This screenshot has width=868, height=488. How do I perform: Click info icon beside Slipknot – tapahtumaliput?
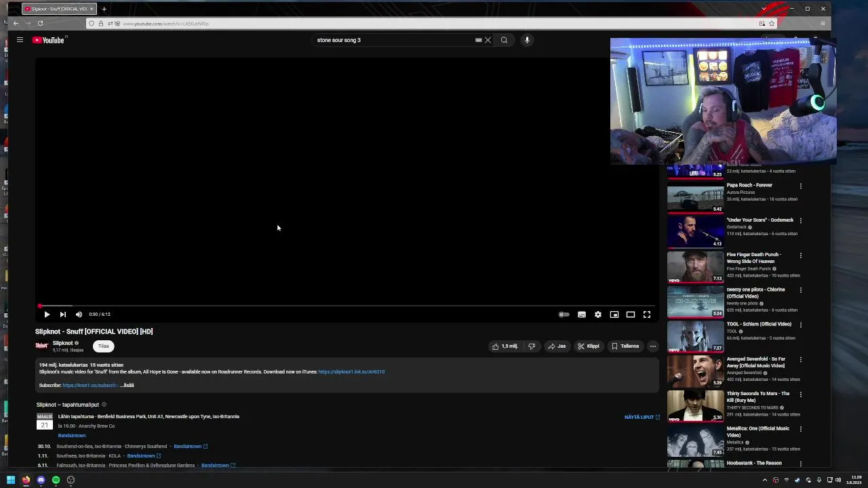click(104, 405)
